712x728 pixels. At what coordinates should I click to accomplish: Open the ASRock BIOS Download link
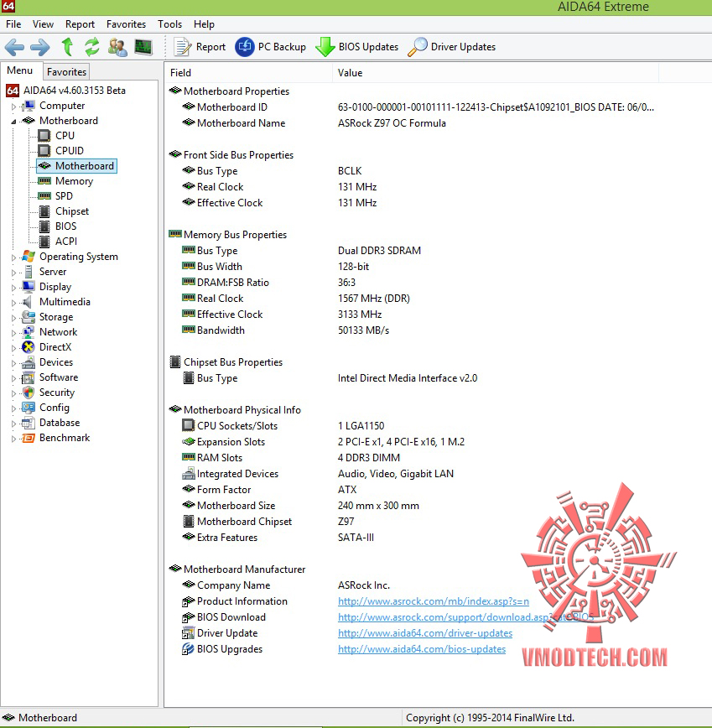point(465,617)
